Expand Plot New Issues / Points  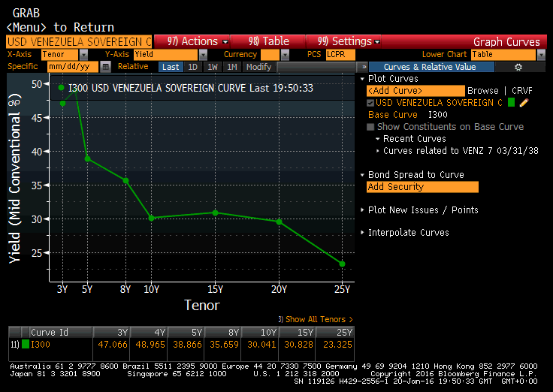[362, 210]
